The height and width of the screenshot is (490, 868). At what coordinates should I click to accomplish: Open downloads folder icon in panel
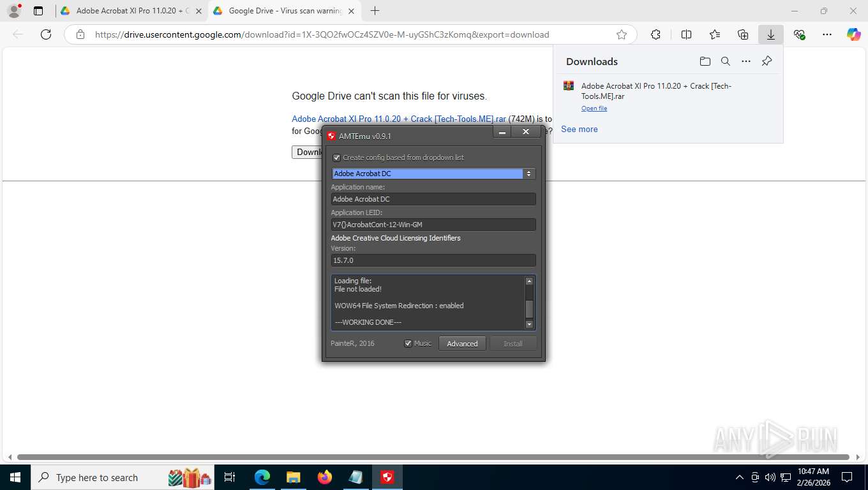point(705,61)
